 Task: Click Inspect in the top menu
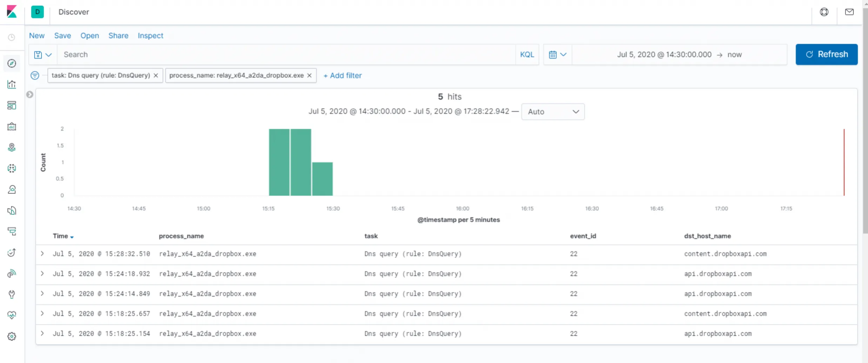point(150,36)
